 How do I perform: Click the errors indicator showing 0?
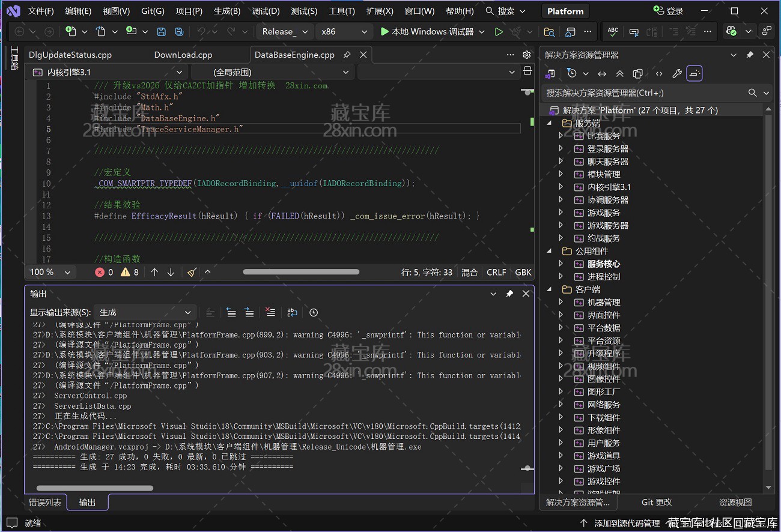click(x=104, y=272)
